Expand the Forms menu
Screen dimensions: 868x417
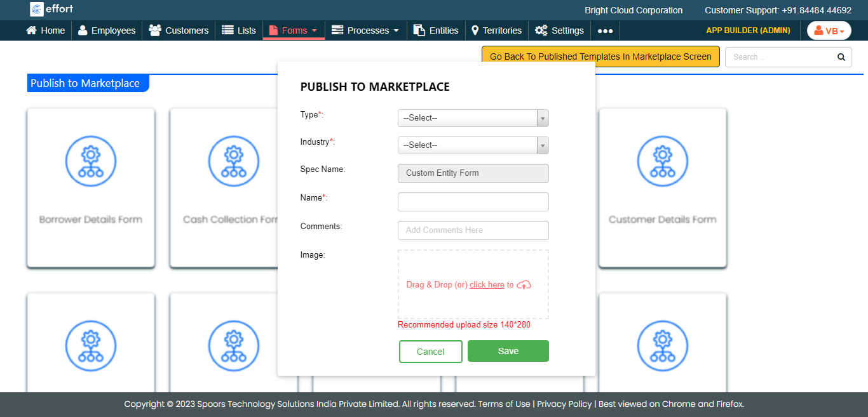(294, 30)
